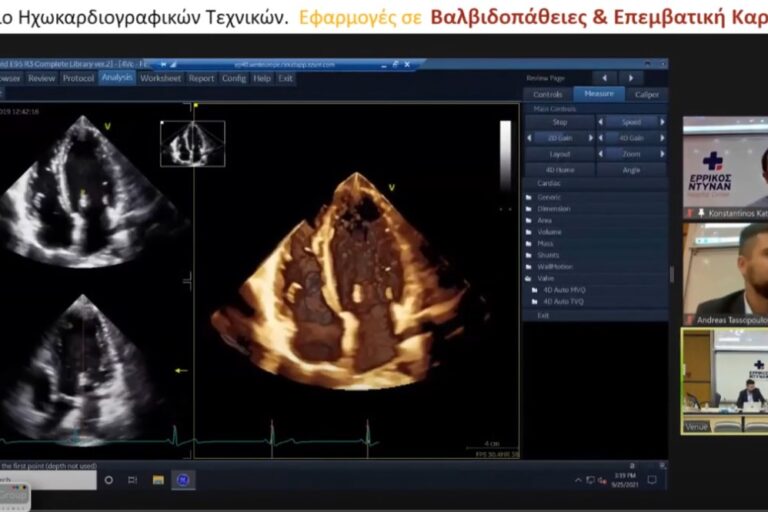768x512 pixels.
Task: Decrease Zoom with left arrow
Action: pyautogui.click(x=600, y=154)
